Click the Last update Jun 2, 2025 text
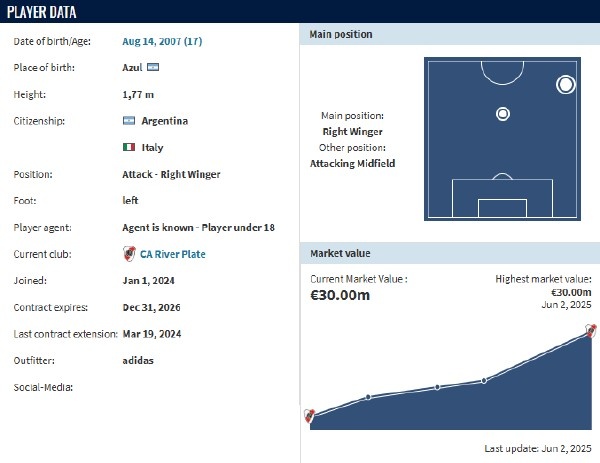The image size is (600, 463). pos(538,448)
